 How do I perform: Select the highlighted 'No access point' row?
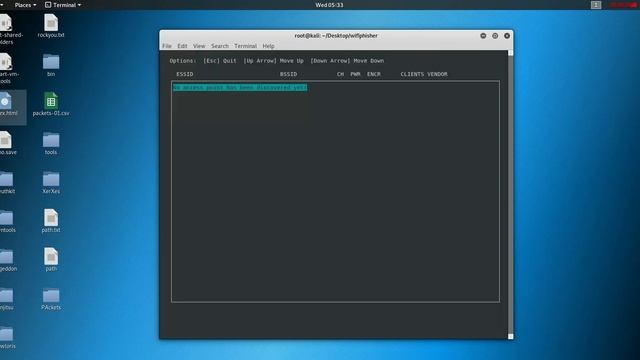(x=240, y=87)
